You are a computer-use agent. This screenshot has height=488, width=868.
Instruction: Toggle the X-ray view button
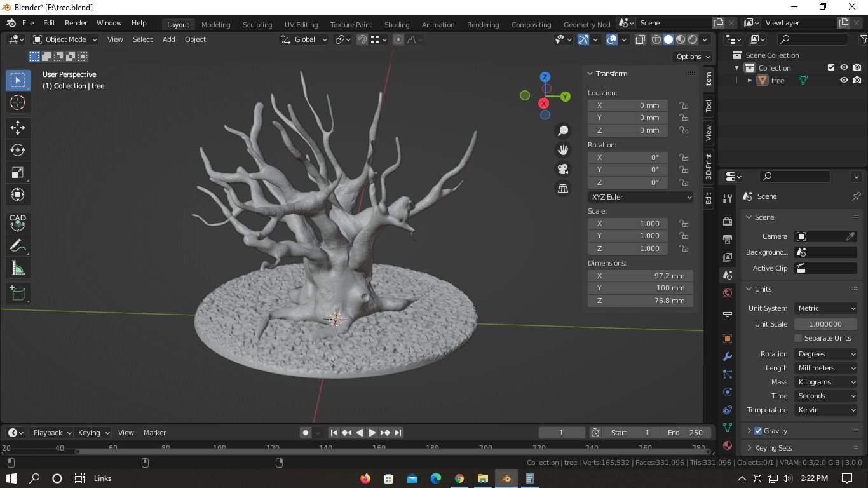pos(640,39)
